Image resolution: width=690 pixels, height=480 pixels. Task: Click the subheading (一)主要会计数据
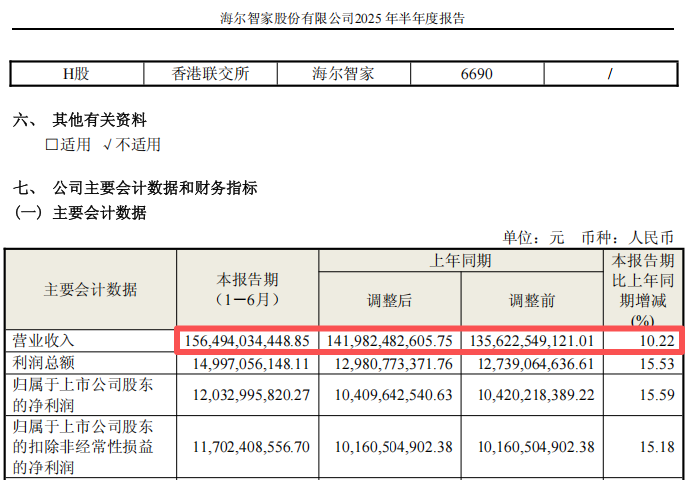pos(80,213)
